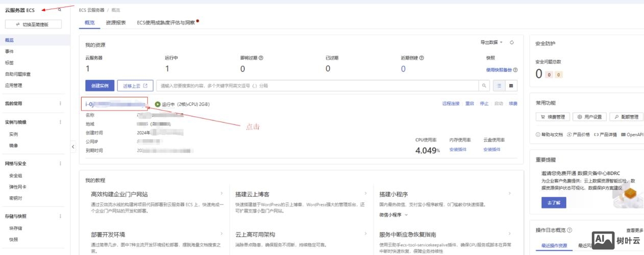Expand arrow on the 部署开发环境 tutorial card
The image size is (644, 255).
221,234
